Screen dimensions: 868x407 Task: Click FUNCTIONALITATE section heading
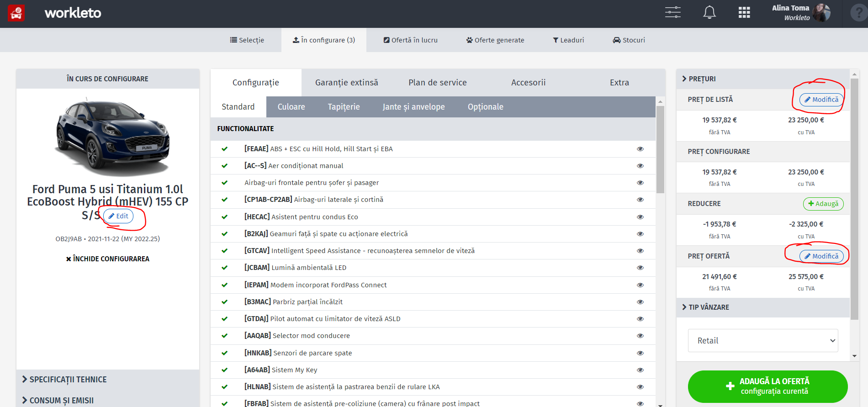click(x=245, y=129)
